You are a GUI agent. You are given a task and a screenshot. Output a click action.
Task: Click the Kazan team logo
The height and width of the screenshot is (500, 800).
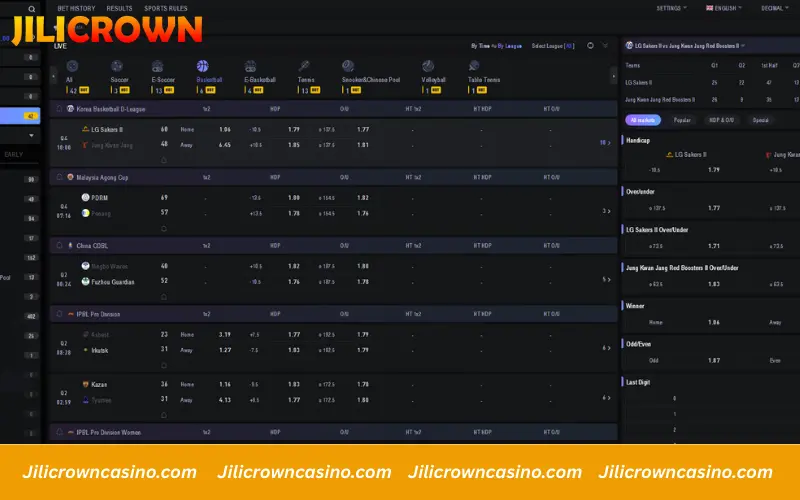point(85,384)
